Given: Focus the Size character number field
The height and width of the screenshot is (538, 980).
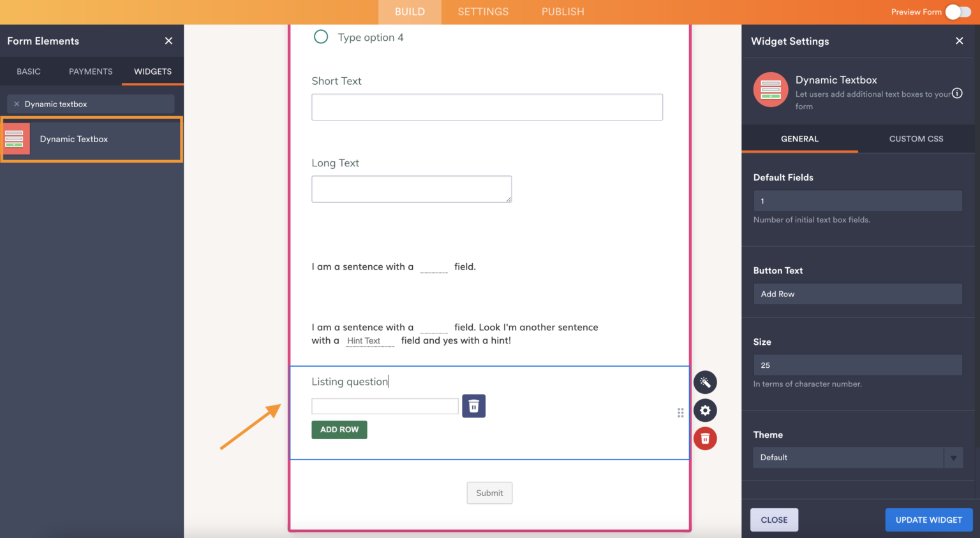Looking at the screenshot, I should 857,365.
